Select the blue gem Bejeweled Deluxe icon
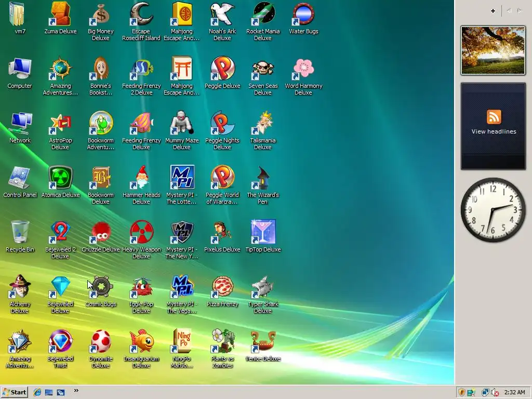This screenshot has height=399, width=532. (x=60, y=287)
